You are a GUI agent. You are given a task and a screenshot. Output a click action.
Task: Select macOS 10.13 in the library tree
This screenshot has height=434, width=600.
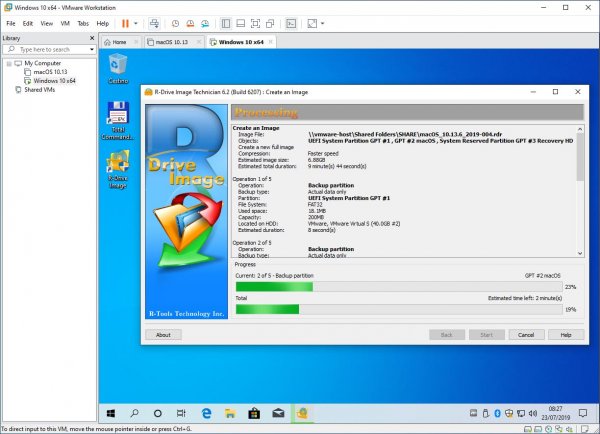[x=50, y=72]
